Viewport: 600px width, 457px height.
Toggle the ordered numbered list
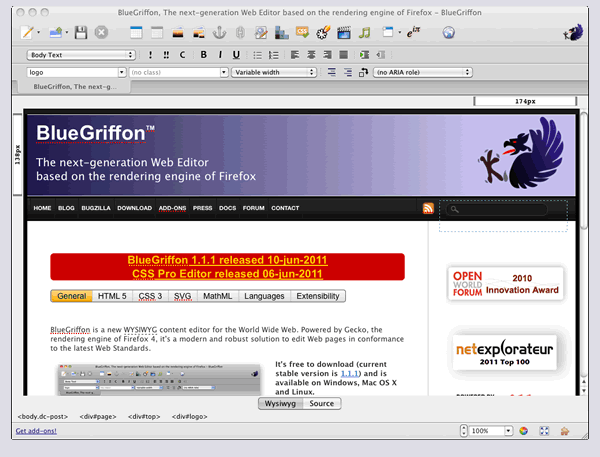pyautogui.click(x=274, y=55)
